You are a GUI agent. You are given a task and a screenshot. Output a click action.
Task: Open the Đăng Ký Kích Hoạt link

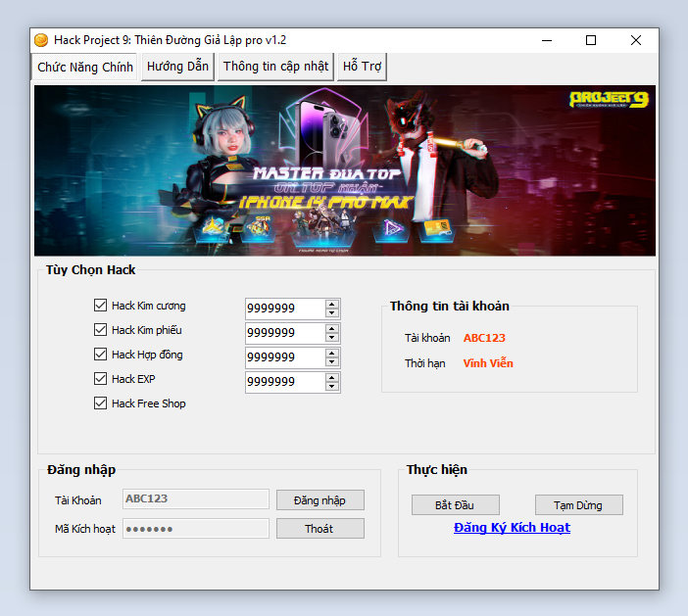tap(512, 528)
